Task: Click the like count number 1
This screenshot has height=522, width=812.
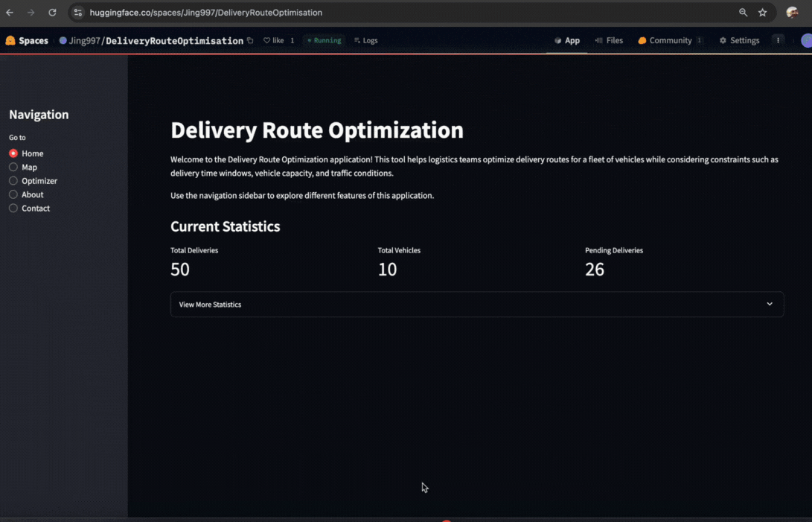Action: click(292, 40)
